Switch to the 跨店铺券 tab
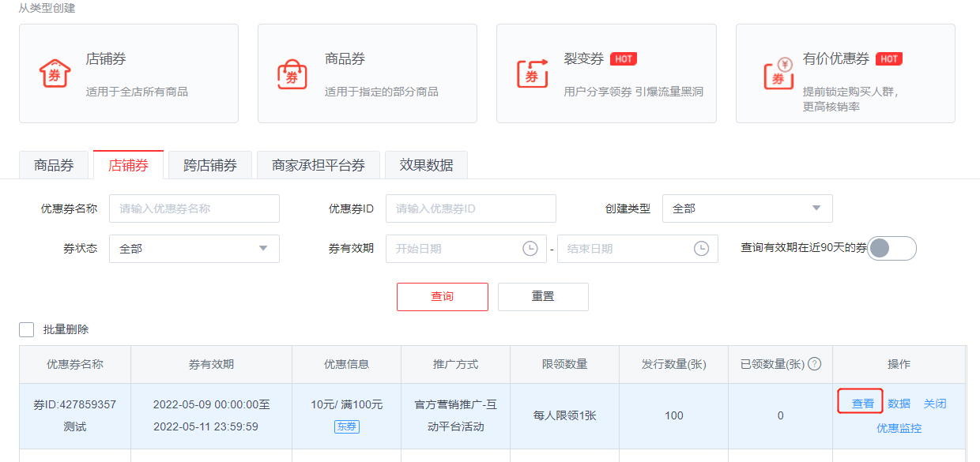Screen dimensions: 980x462 coord(209,164)
